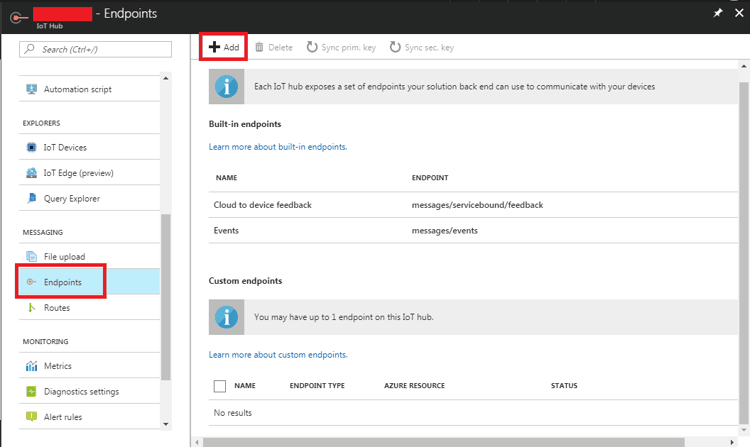Click the horizontal scrollbar thumb

pyautogui.click(x=443, y=442)
